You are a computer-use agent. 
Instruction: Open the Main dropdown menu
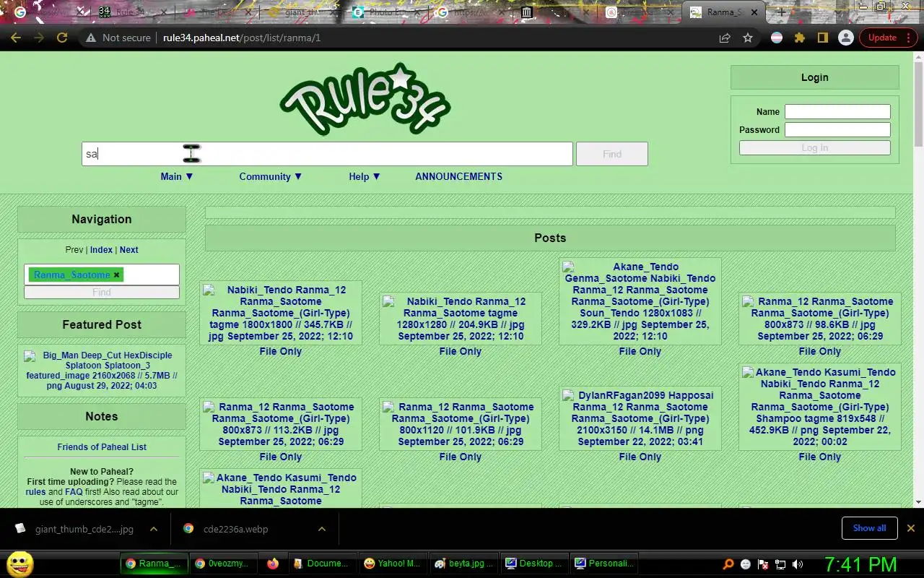pyautogui.click(x=177, y=176)
